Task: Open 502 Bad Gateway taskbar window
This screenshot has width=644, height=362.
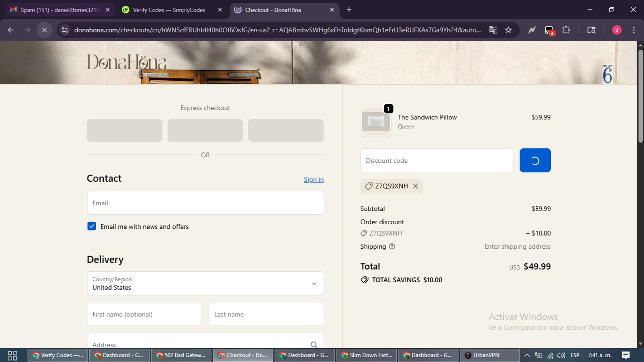Action: click(181, 356)
